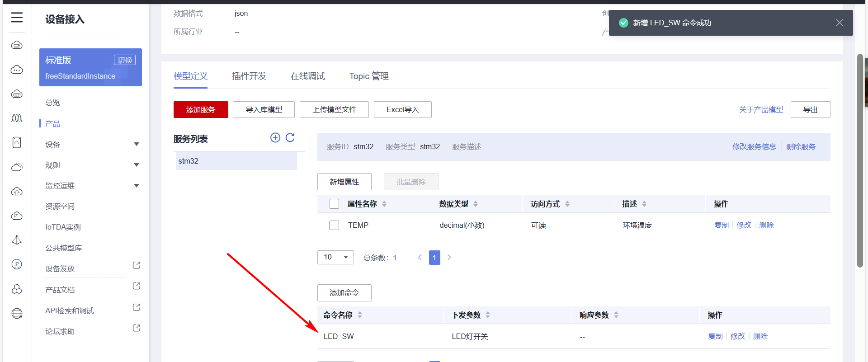The image size is (868, 362).
Task: Sort by 数据类型 column
Action: tap(476, 204)
